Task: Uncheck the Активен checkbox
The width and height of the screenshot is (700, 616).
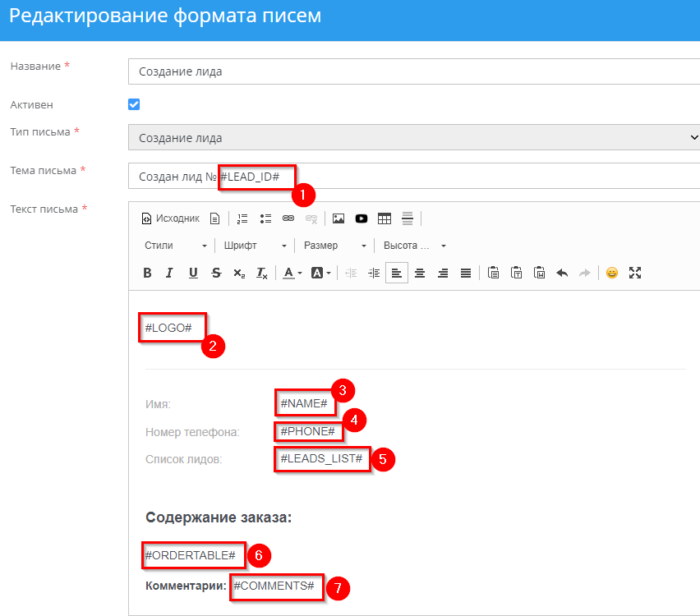Action: pyautogui.click(x=134, y=104)
